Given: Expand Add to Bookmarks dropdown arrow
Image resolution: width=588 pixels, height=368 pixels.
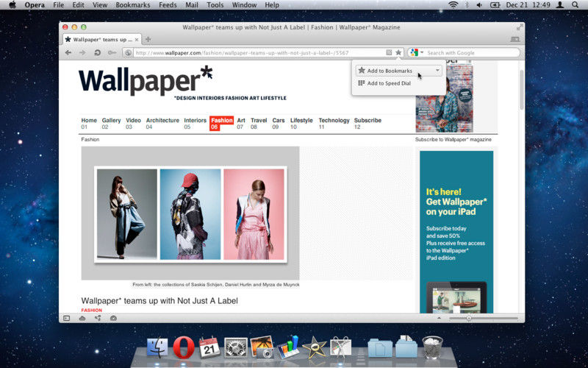Looking at the screenshot, I should (x=437, y=71).
